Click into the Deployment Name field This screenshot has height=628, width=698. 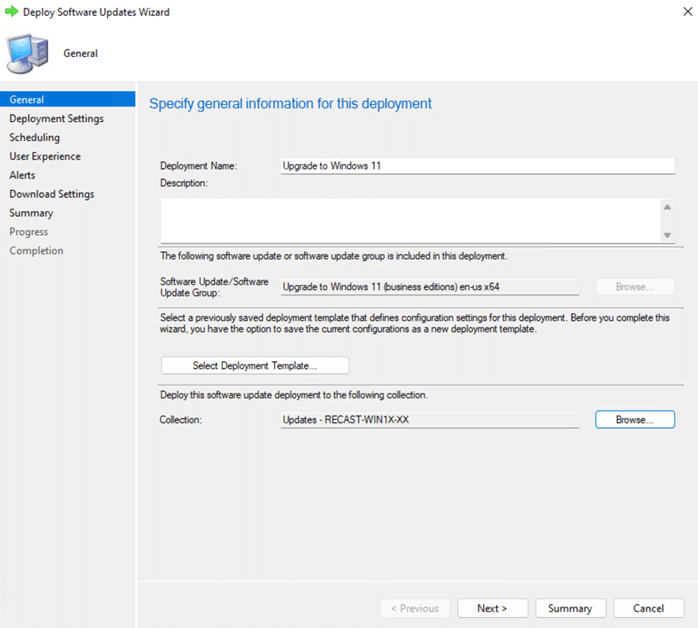tap(477, 166)
